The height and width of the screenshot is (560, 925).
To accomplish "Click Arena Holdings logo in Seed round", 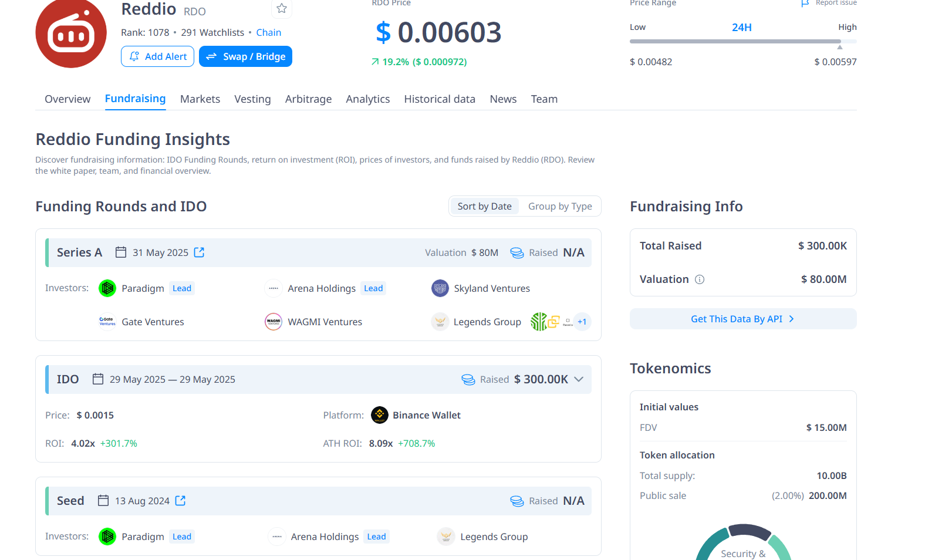I will (x=277, y=537).
